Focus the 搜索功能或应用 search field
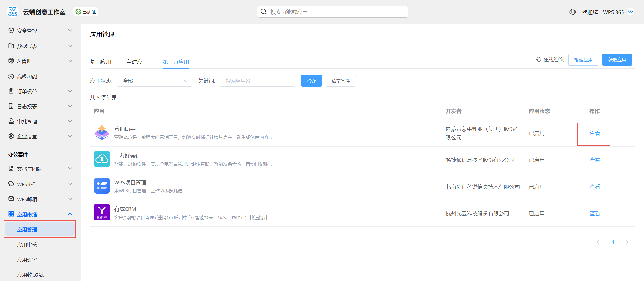644x281 pixels. [333, 12]
